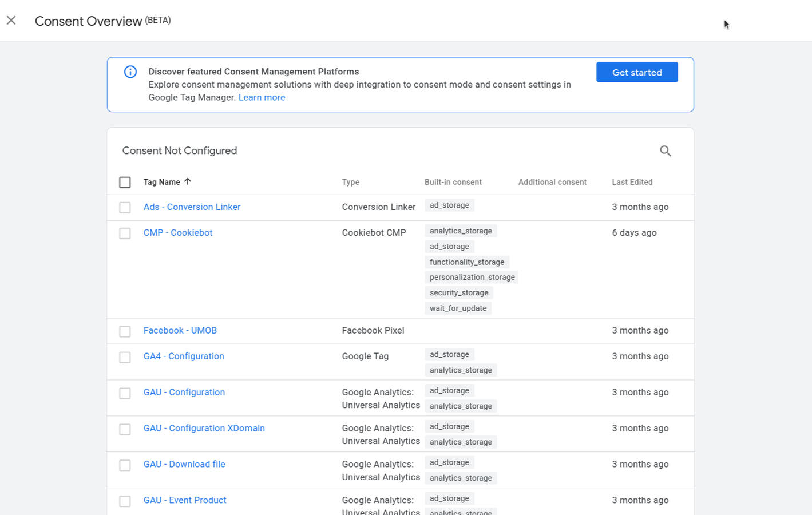Close the Consent Overview panel
The image size is (812, 515).
point(11,21)
